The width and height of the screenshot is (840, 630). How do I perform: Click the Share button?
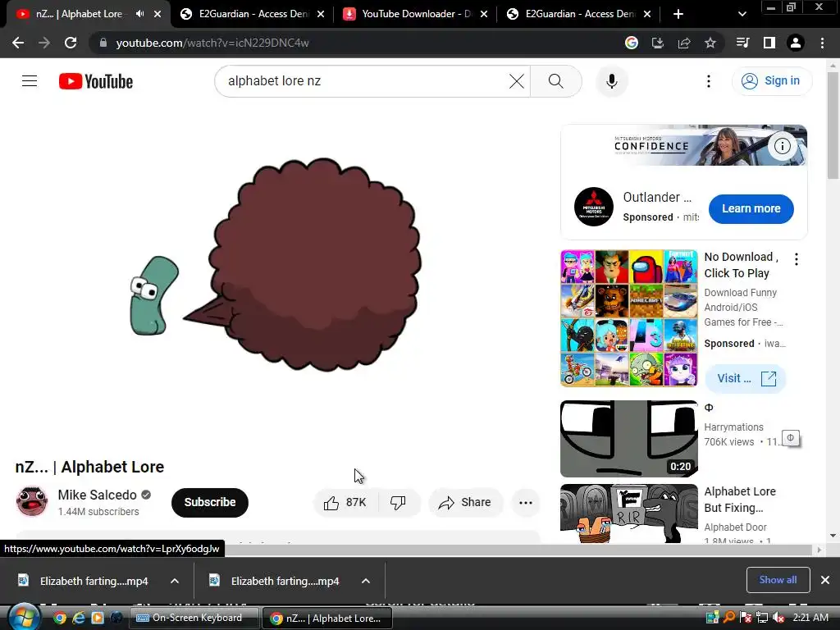465,503
